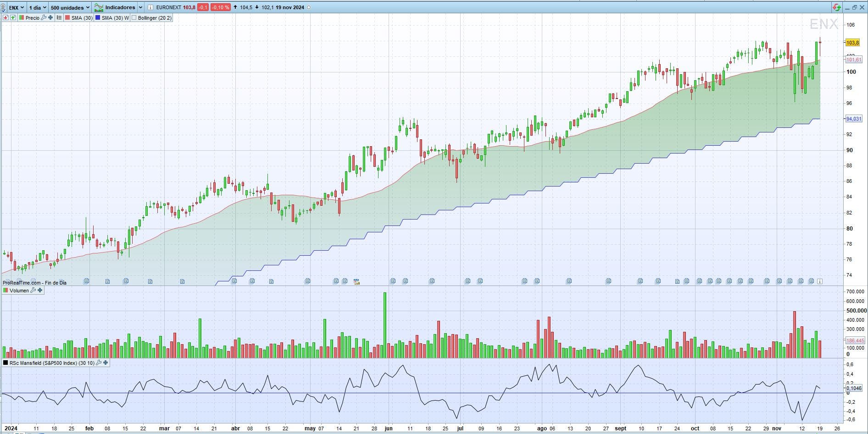Expand the arrow next to Indicadores
This screenshot has width=868, height=434.
point(140,7)
